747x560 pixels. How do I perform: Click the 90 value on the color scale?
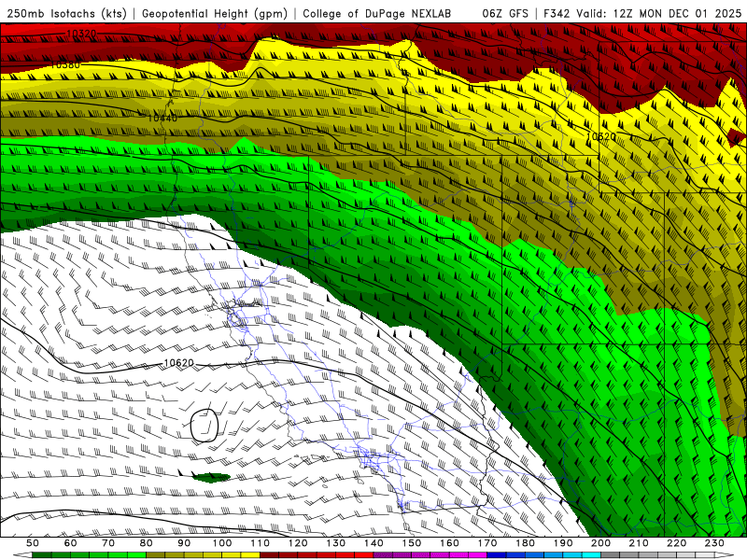tap(184, 543)
